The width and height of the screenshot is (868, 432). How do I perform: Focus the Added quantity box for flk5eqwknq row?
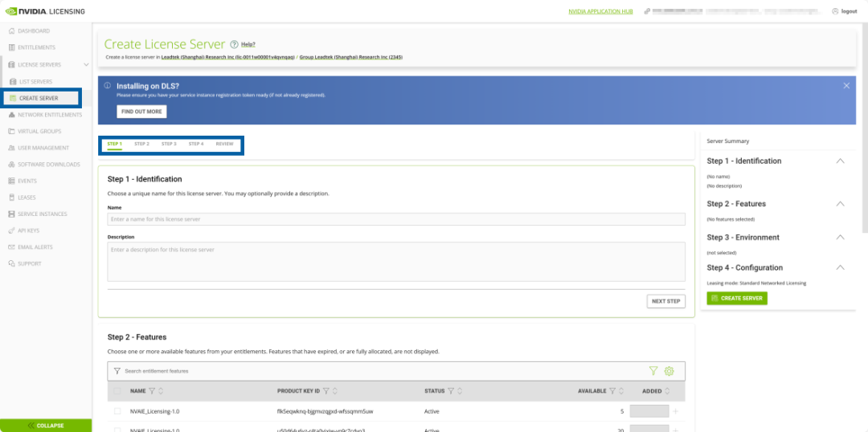pyautogui.click(x=649, y=412)
